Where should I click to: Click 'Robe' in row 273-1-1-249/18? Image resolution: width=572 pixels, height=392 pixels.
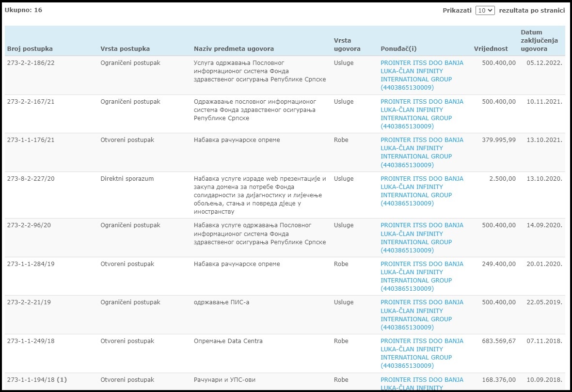tap(341, 341)
